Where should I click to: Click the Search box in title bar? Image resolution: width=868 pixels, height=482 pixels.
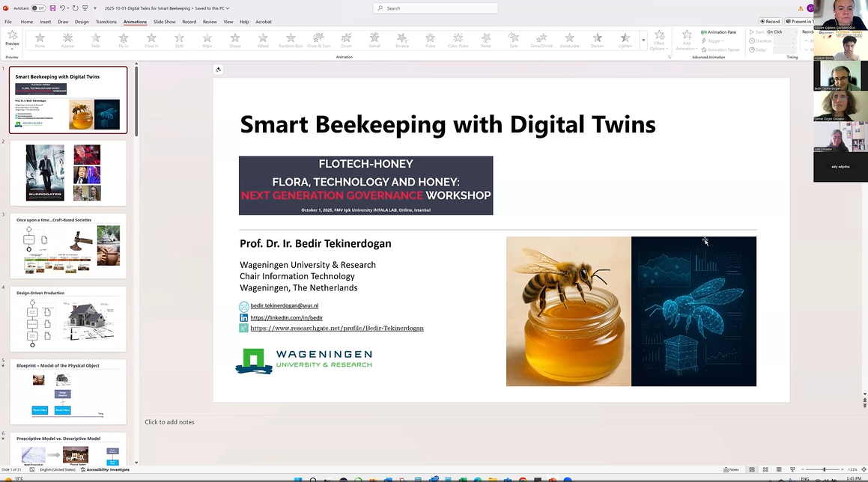(435, 8)
